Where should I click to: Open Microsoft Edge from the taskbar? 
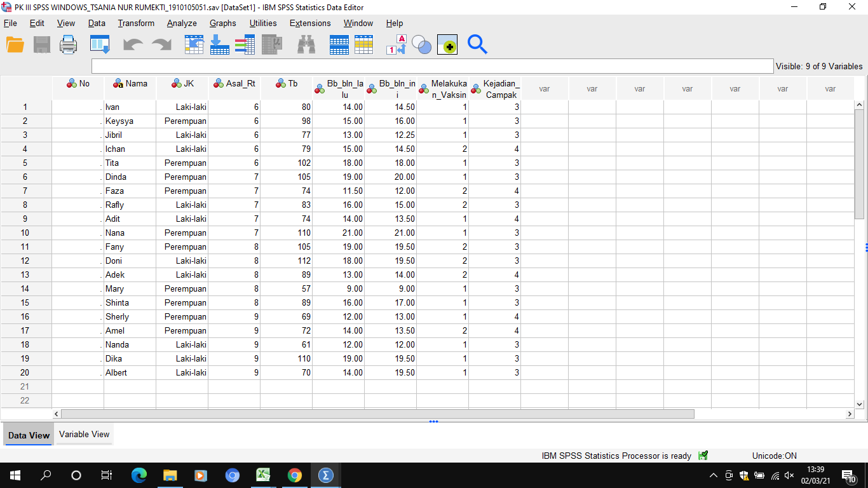139,475
